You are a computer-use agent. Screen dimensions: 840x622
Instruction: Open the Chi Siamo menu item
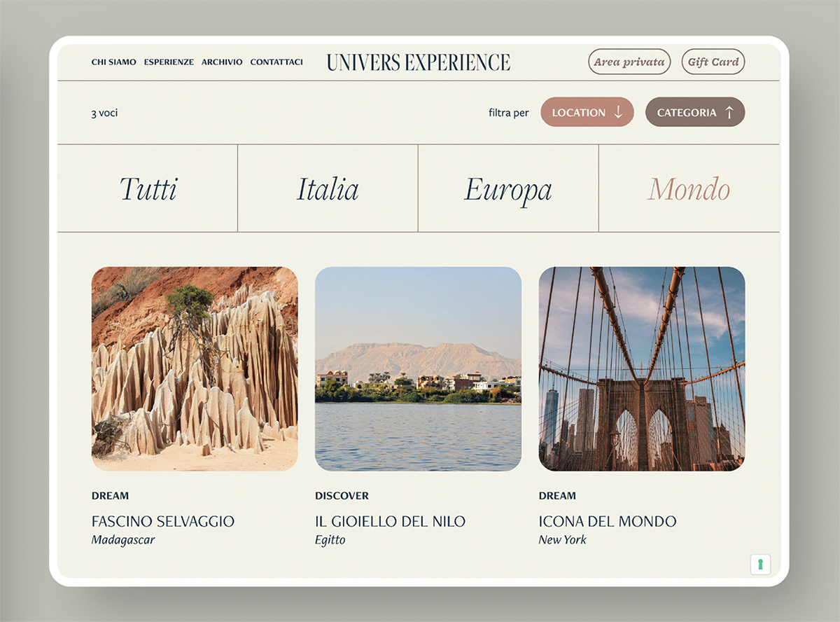pos(113,62)
